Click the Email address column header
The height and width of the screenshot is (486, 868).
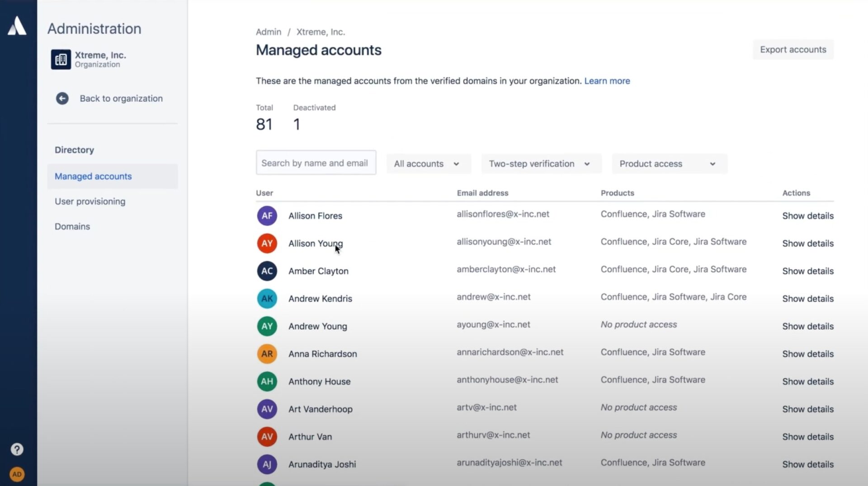point(482,193)
